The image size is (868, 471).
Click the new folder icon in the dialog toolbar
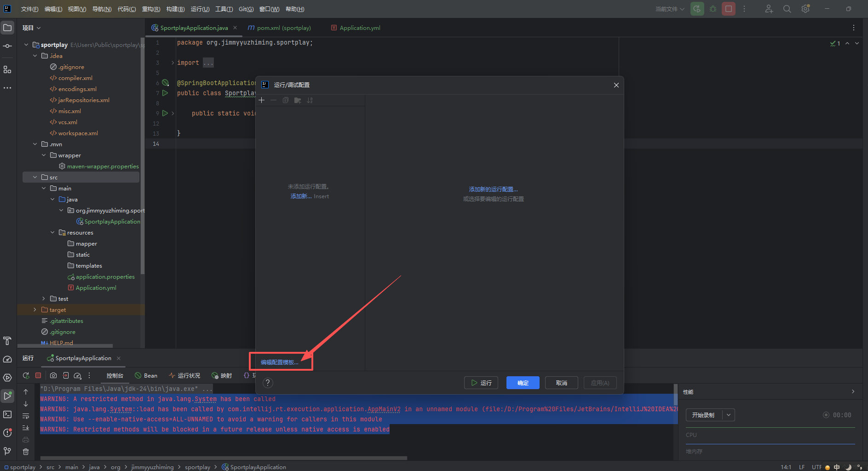(x=298, y=100)
